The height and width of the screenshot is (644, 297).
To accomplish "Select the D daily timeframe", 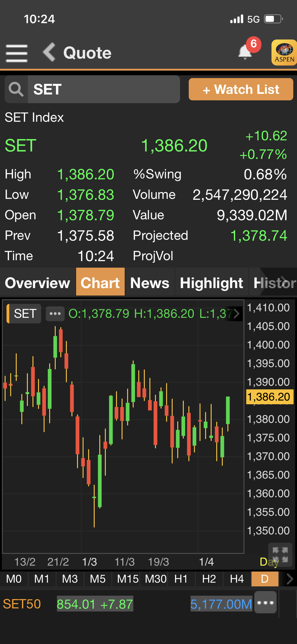I will (x=265, y=579).
